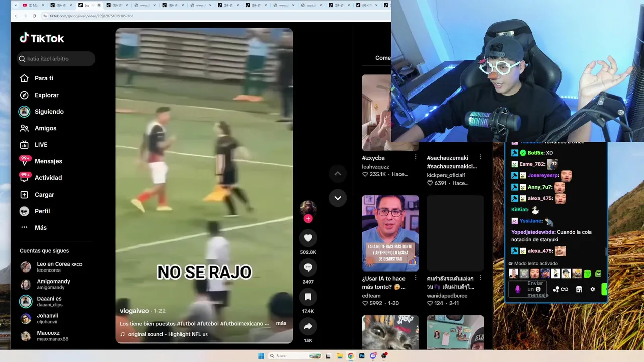Open options for the #sachauzumaki video
Image resolution: width=644 pixels, height=362 pixels.
[x=480, y=157]
